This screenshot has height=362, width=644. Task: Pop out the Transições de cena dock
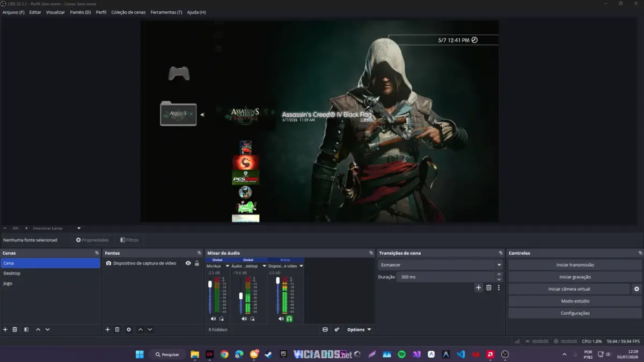500,253
